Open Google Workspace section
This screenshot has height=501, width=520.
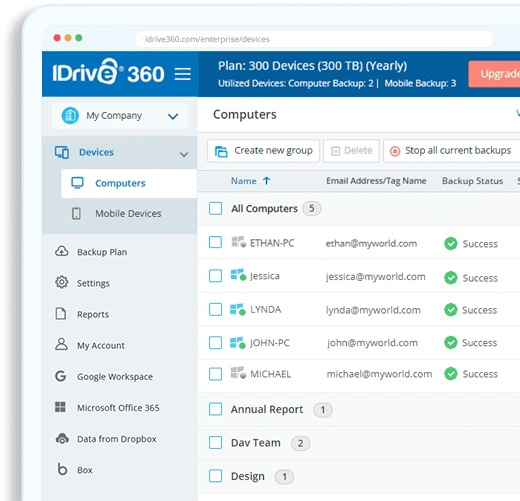click(115, 377)
